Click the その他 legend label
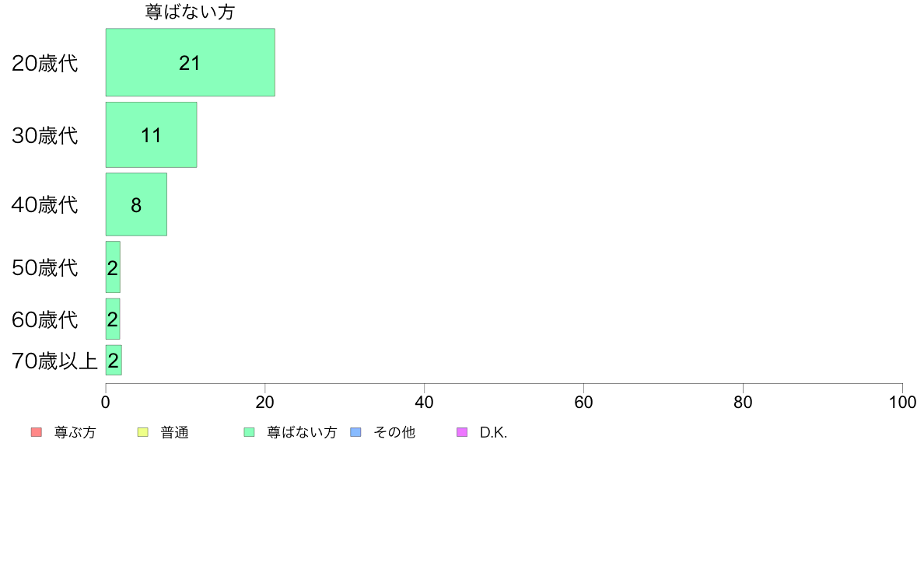The image size is (924, 572). (x=394, y=432)
